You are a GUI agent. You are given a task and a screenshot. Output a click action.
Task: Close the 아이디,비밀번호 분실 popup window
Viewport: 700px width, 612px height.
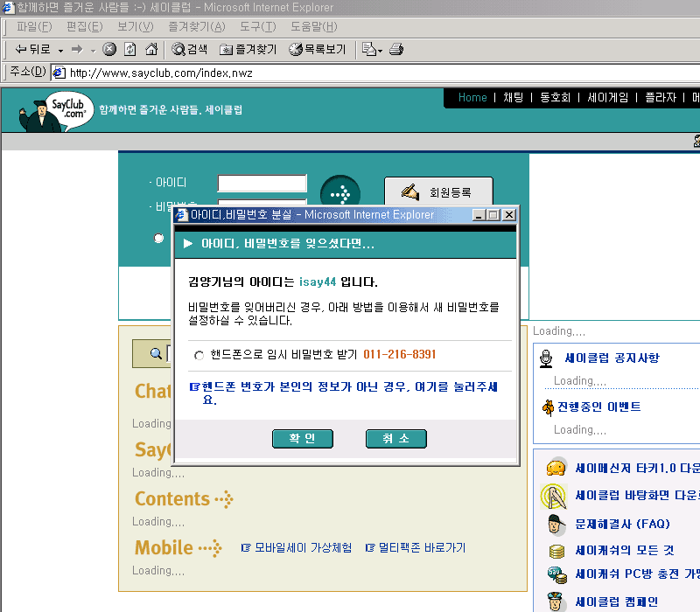[508, 215]
